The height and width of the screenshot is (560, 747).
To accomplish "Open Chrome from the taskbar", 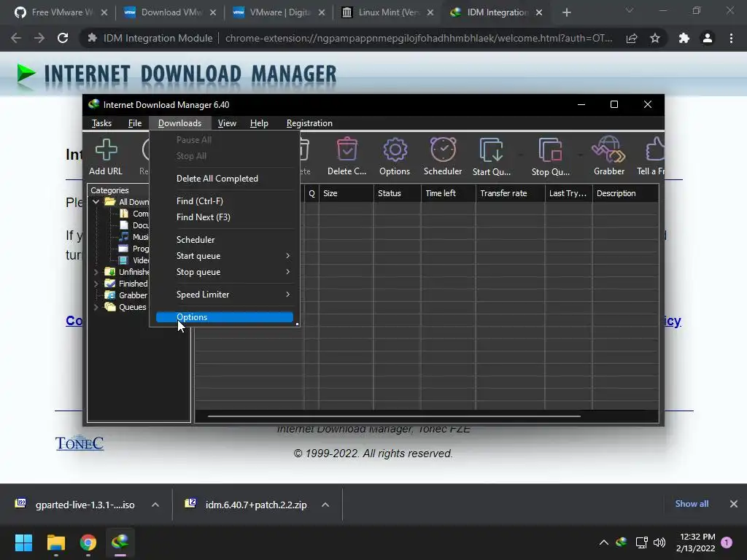I will [88, 542].
